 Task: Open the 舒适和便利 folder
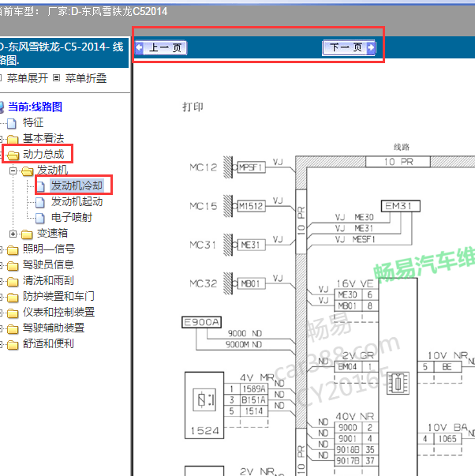pyautogui.click(x=48, y=343)
